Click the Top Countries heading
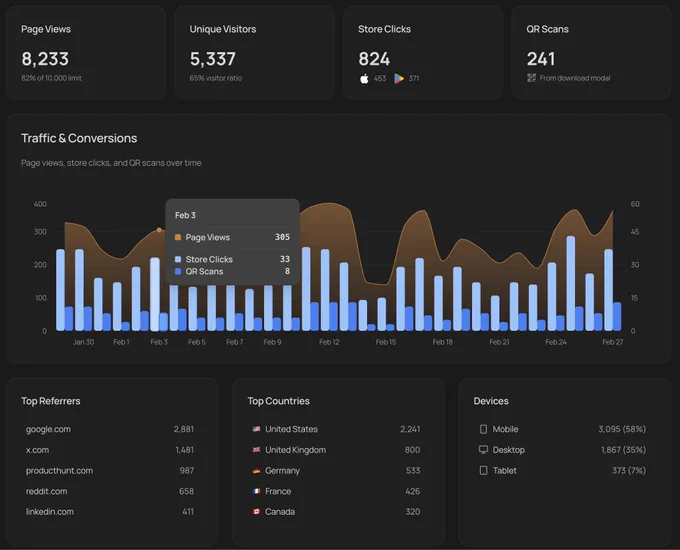This screenshot has width=680, height=550. coord(278,401)
